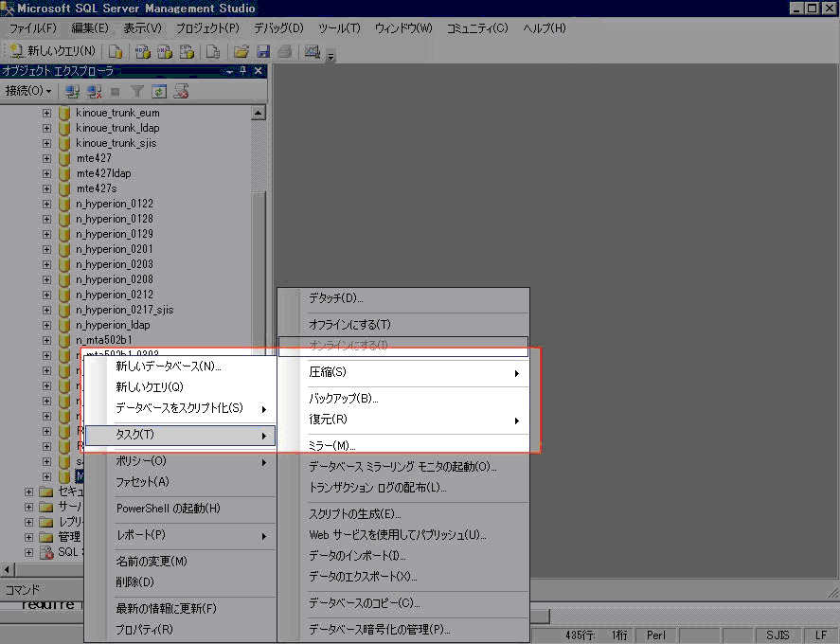840x644 pixels.
Task: Select the n_hyperion_0129 tree row
Action: 115,234
